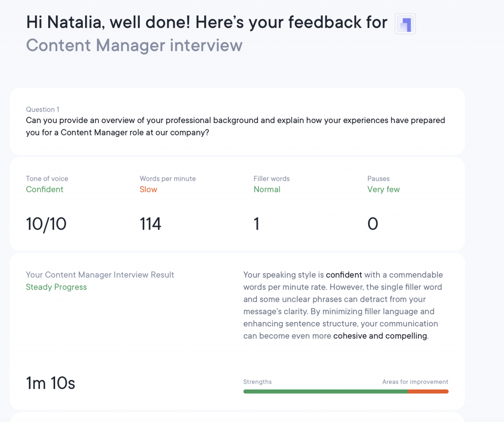Click the pauses count of 0
Screen dimensions: 504x422
pos(373,224)
